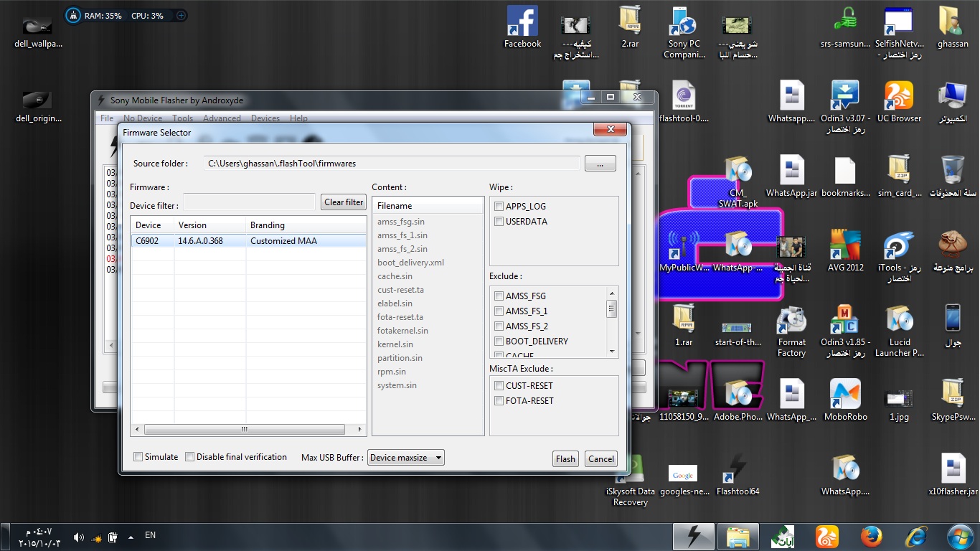Viewport: 980px width, 551px height.
Task: Launch UC Browser from the desktop
Action: click(x=899, y=101)
